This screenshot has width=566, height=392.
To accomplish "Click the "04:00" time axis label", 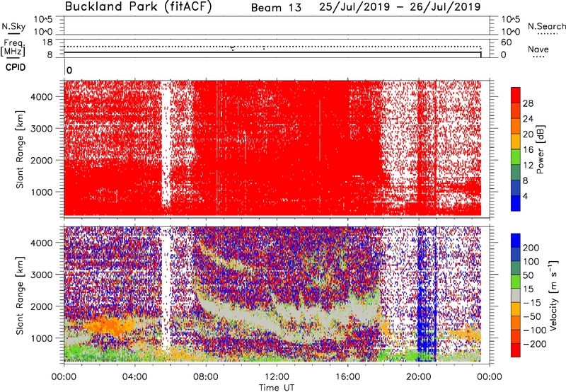I will click(x=135, y=377).
